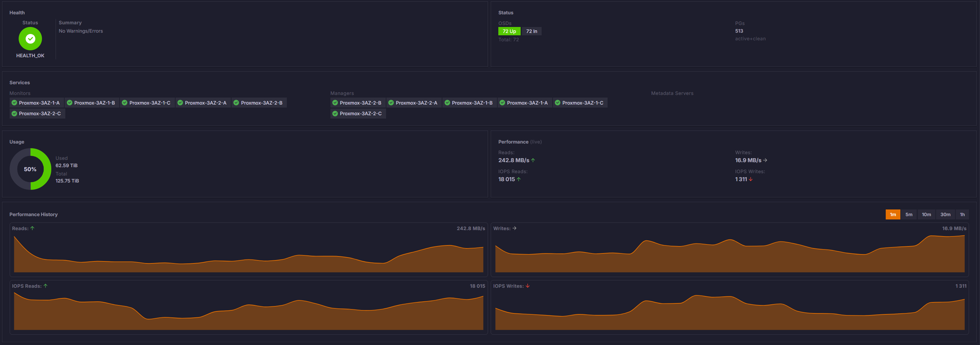The height and width of the screenshot is (345, 980).
Task: Click the 50% usage donut chart
Action: point(30,169)
